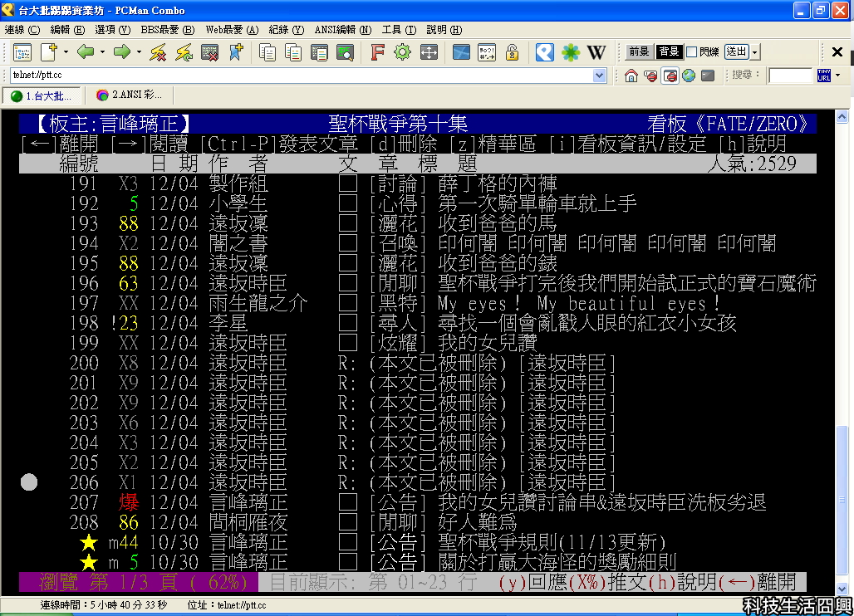Viewport: 854px width, 616px height.
Task: Click the blue PCMan logo icon
Action: [545, 52]
